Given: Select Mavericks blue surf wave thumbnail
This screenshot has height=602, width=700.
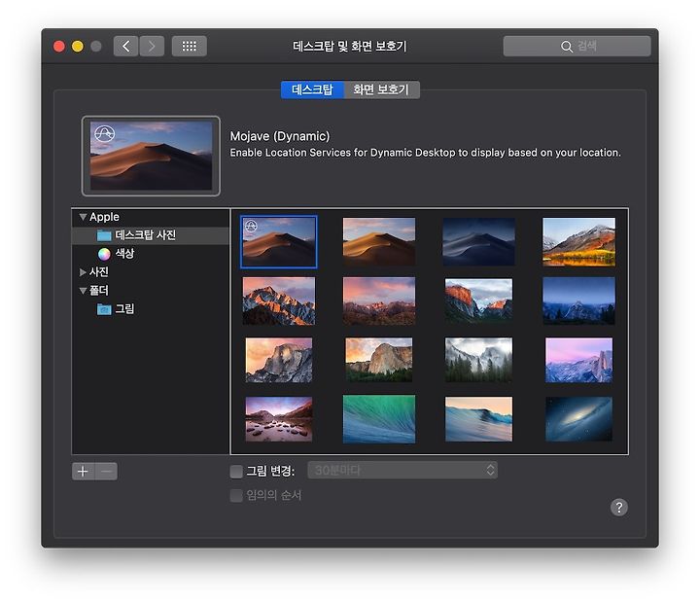Looking at the screenshot, I should point(478,419).
